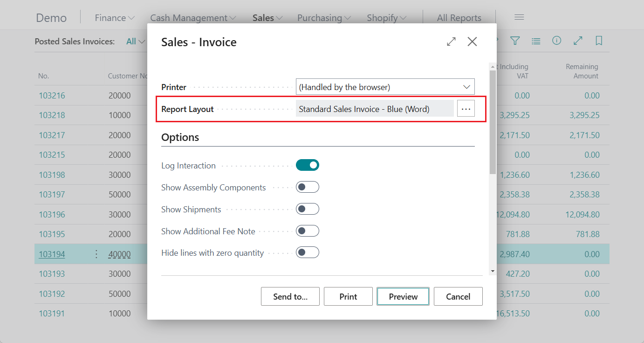Open All Reports from the navigation bar

click(459, 17)
